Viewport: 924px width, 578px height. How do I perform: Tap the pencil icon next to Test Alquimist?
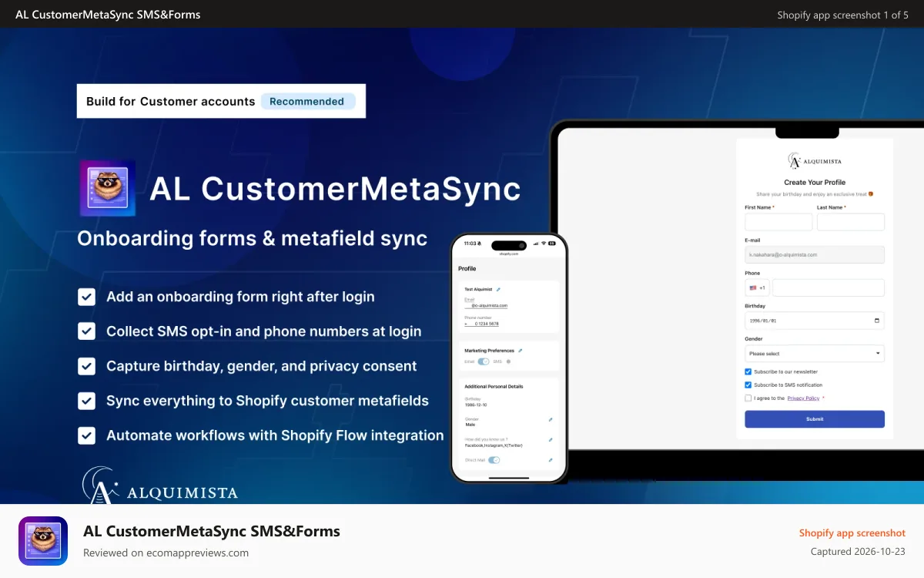tap(498, 289)
